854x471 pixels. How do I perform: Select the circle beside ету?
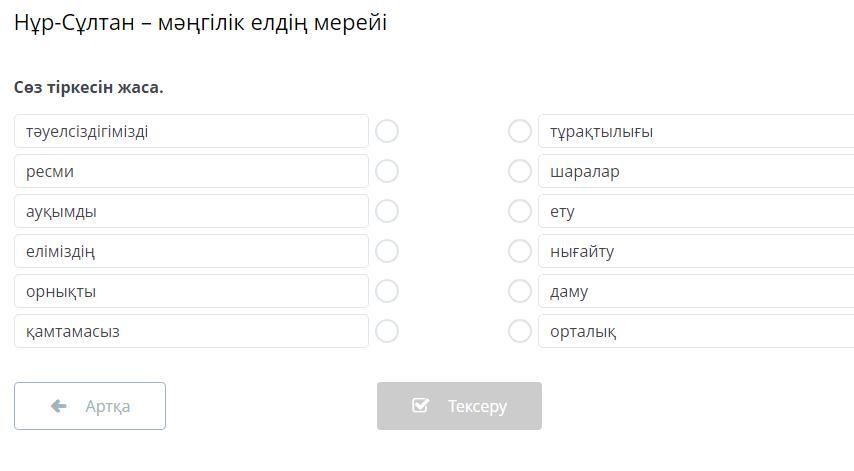pyautogui.click(x=520, y=211)
